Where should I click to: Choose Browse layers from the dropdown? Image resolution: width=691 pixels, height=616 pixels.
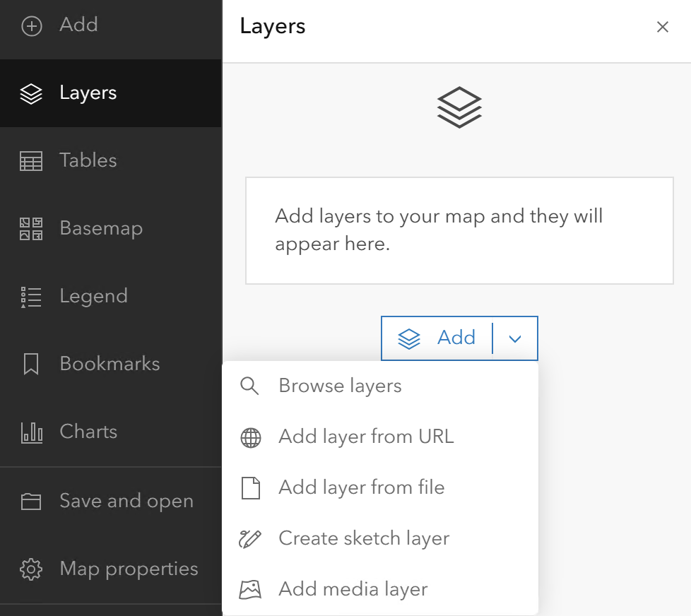click(340, 386)
